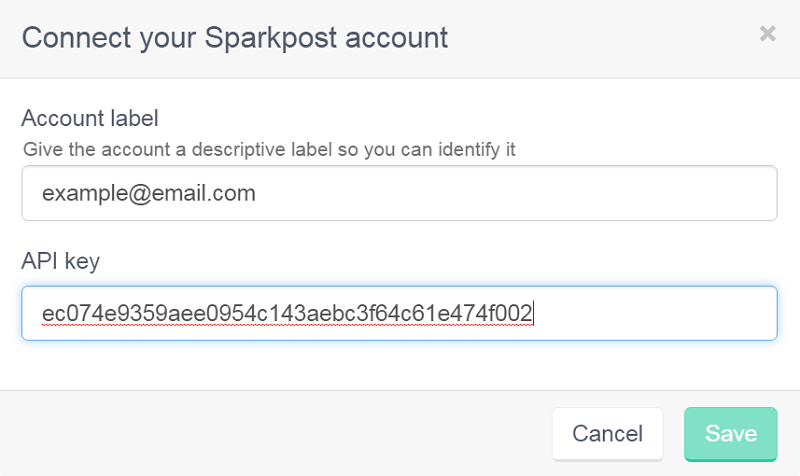Click the dialog footer left of Cancel
The image size is (800, 476).
276,434
